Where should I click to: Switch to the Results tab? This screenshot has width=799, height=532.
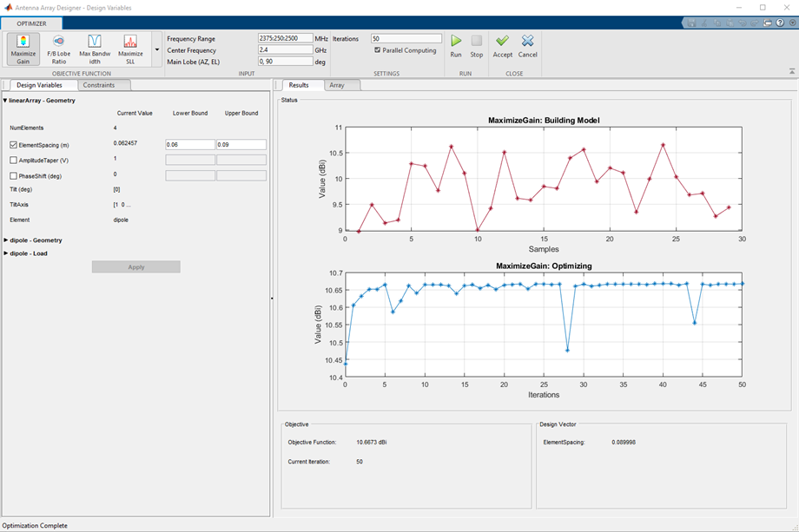pyautogui.click(x=299, y=85)
